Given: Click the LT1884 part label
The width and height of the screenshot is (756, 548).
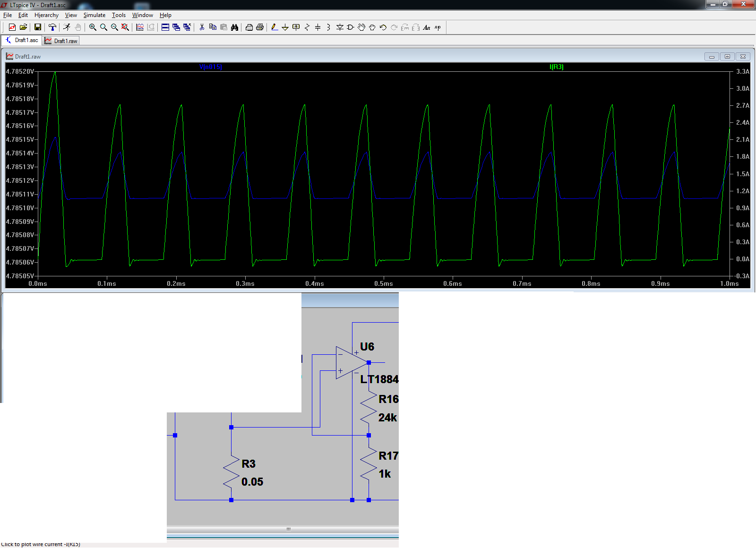Looking at the screenshot, I should [379, 379].
